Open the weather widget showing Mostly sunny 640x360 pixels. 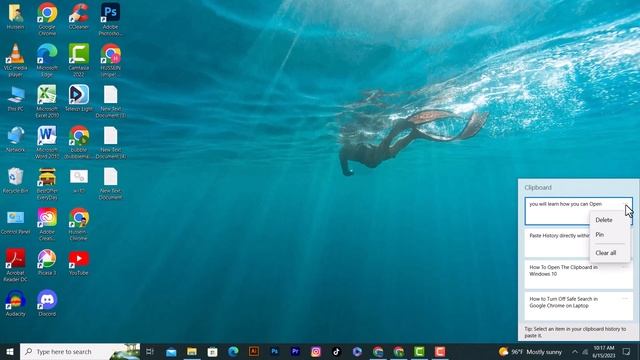click(x=530, y=351)
